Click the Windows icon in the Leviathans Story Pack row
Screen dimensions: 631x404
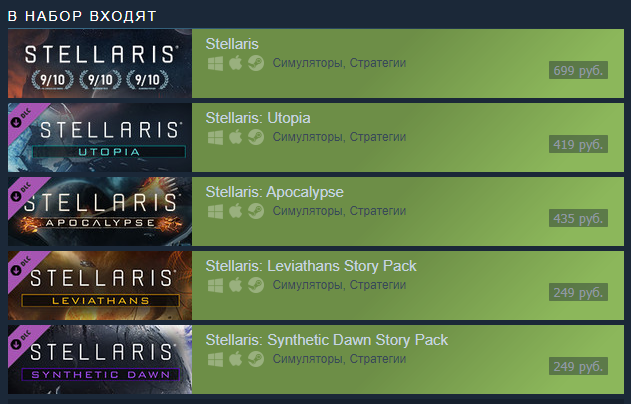215,286
